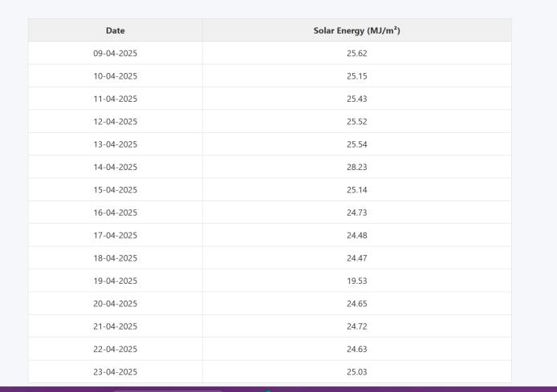Select the 17-04-2025 date cell
557x392 pixels.
pos(116,235)
